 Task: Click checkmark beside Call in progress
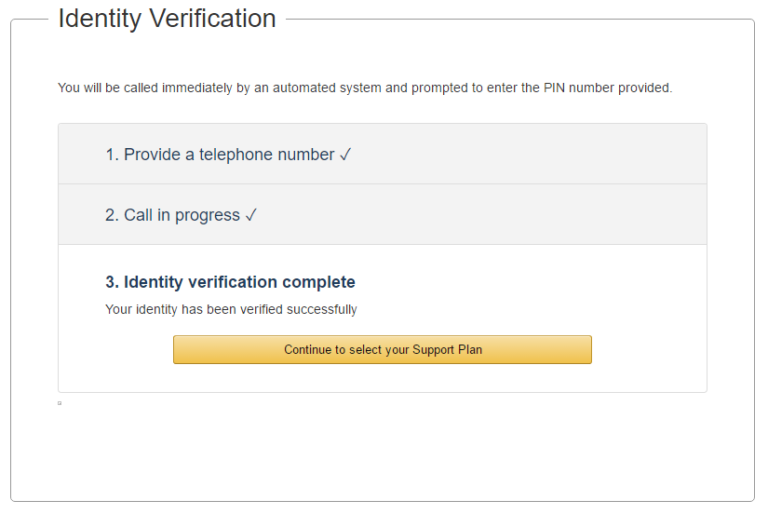coord(251,215)
